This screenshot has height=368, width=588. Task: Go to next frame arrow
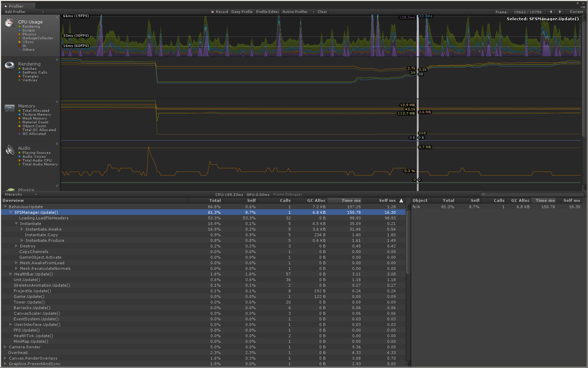pos(560,12)
